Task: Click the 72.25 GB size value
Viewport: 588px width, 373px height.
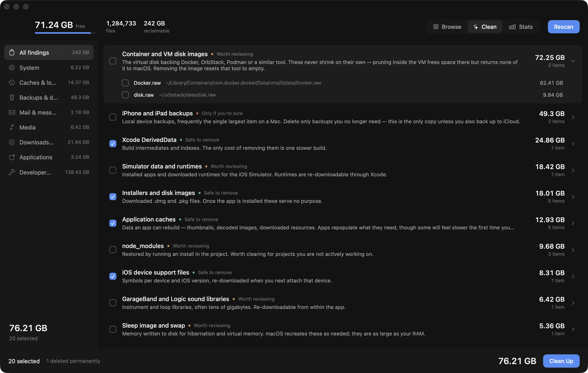Action: click(550, 57)
